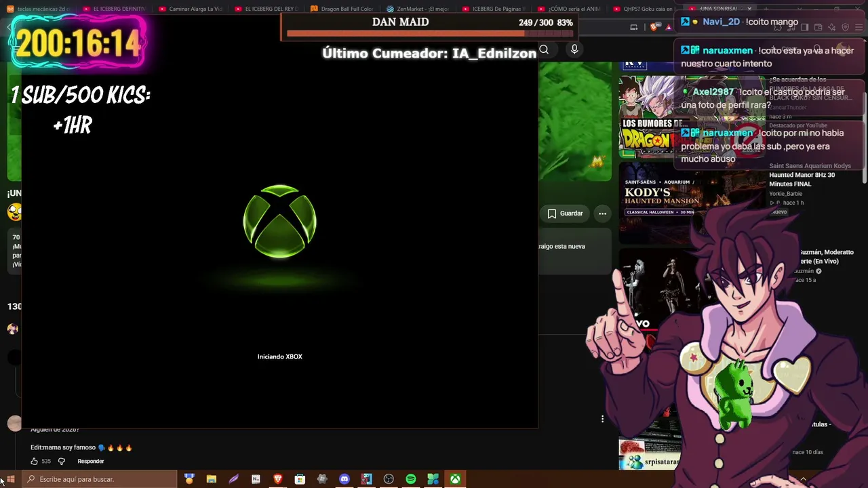
Task: Switch to 'EL ICEBERG DEFINITIV' tab
Action: [116, 9]
